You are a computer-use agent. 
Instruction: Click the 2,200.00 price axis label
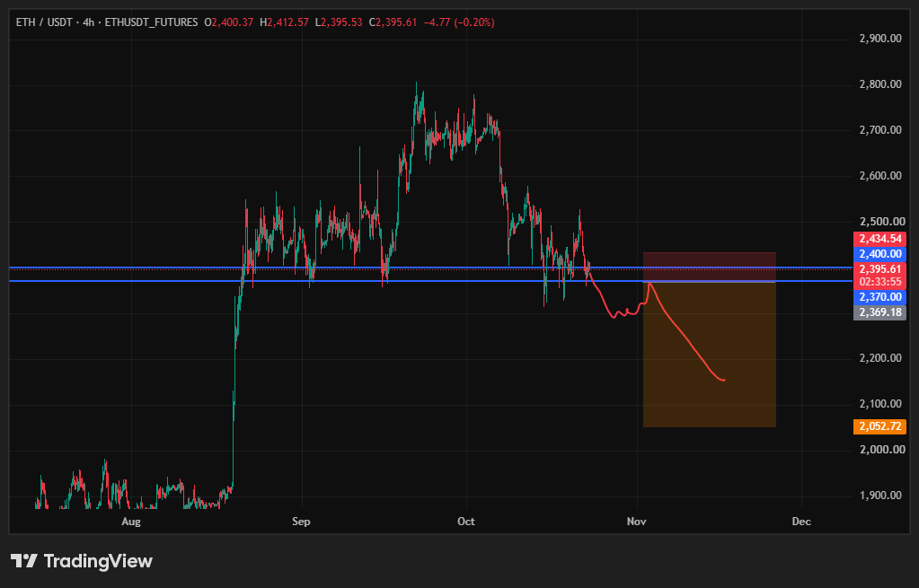click(879, 358)
